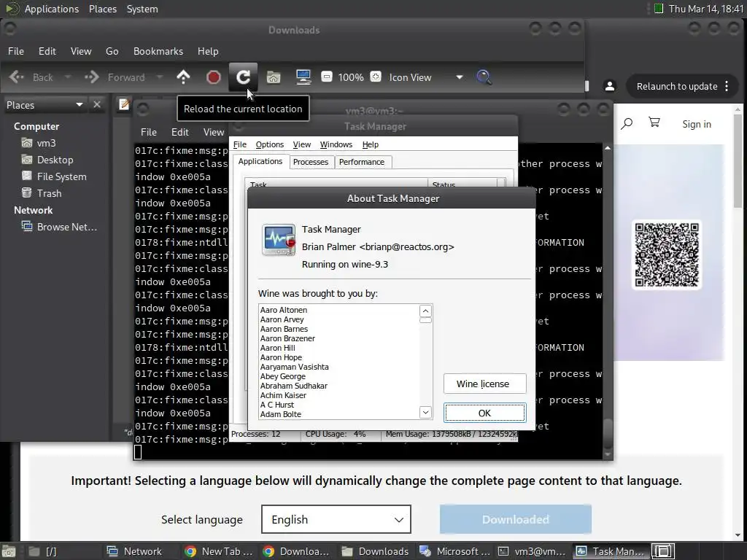Click the system monitor tray icon

tap(659, 9)
